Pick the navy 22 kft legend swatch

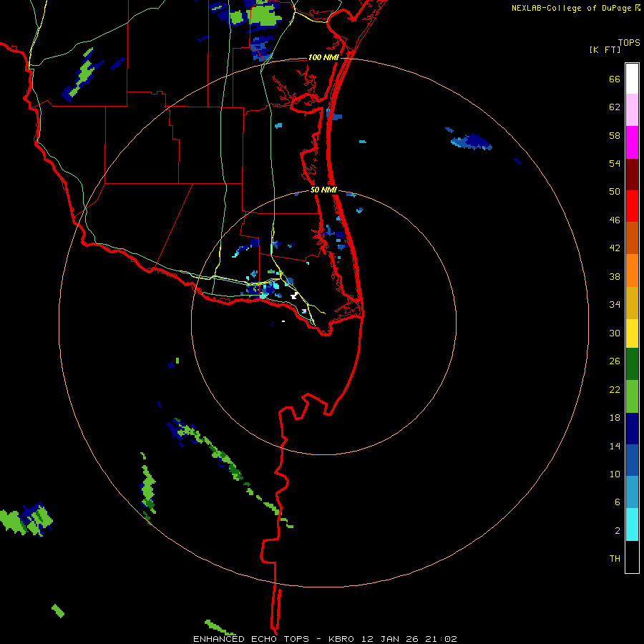[632, 429]
